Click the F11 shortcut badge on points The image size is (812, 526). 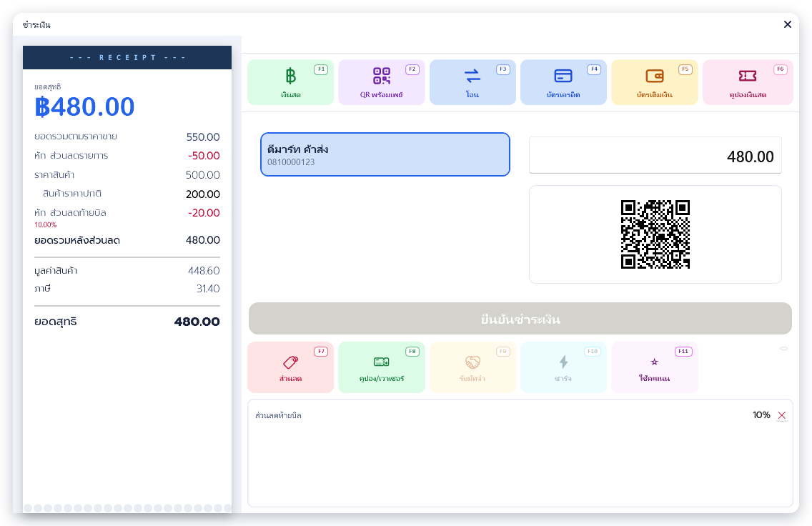click(x=683, y=352)
